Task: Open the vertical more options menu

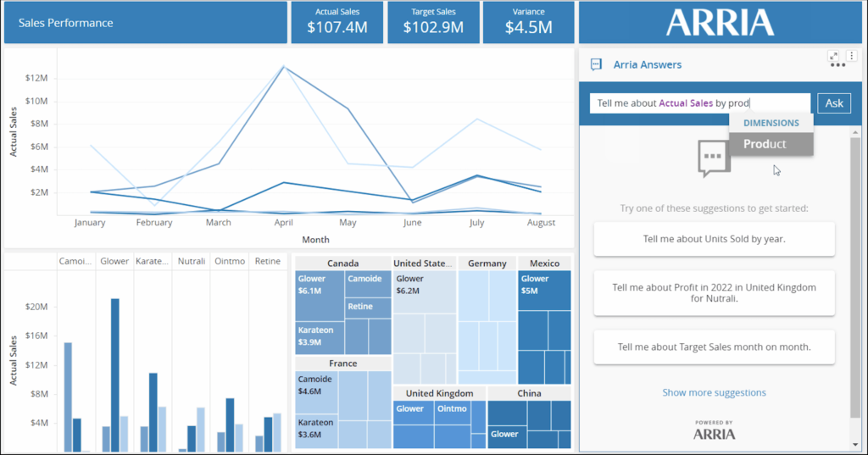Action: pos(851,55)
